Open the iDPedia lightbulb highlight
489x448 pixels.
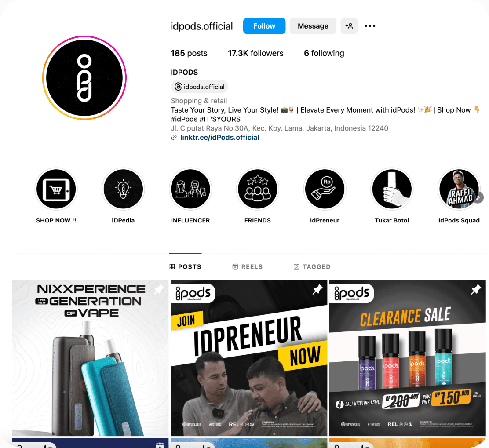point(123,189)
